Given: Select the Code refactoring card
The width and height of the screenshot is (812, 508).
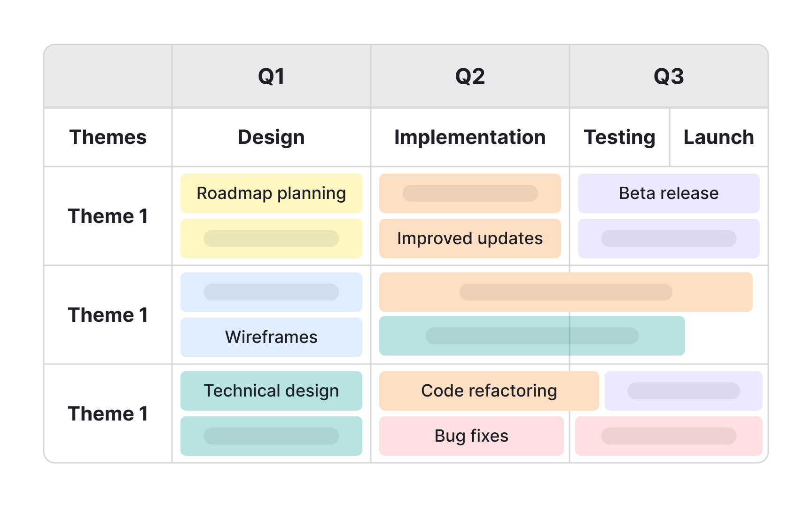Looking at the screenshot, I should (x=489, y=391).
